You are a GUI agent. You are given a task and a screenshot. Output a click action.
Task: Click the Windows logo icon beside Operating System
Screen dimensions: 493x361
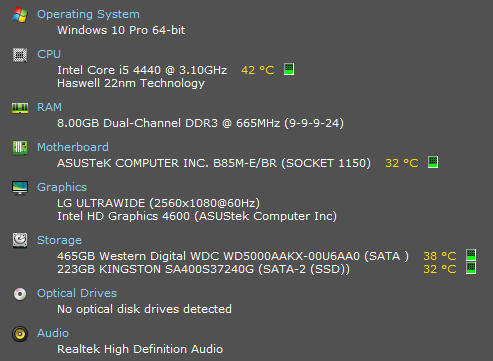20,15
